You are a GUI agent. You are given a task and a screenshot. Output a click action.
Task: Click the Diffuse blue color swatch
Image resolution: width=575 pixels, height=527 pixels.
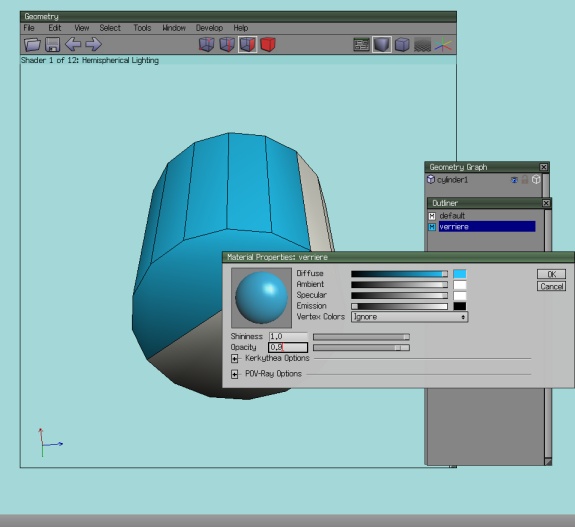[x=460, y=274]
